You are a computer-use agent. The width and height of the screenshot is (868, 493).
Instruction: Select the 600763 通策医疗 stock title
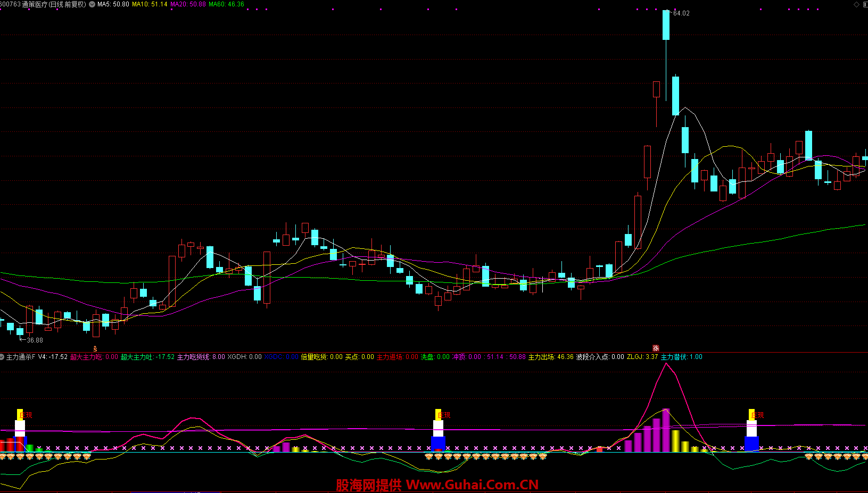coord(43,4)
